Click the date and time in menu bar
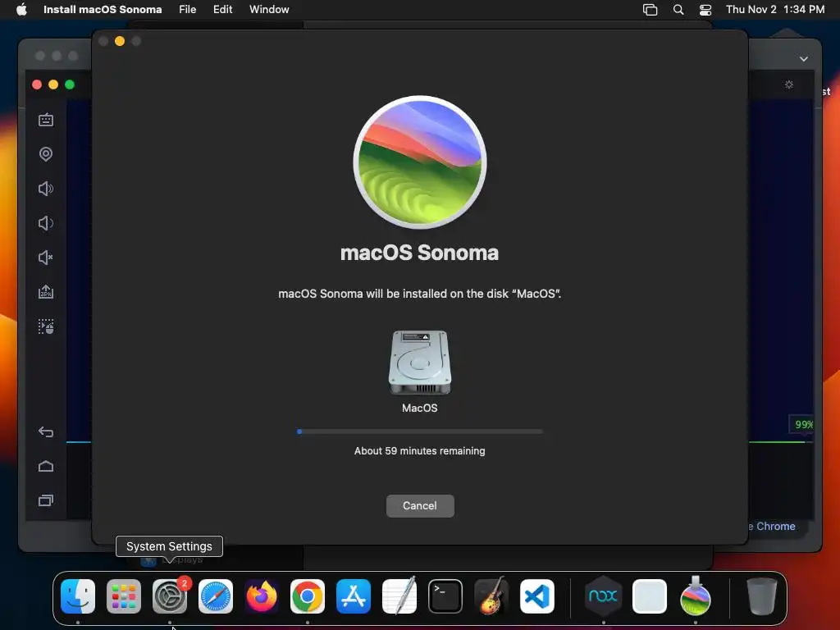The width and height of the screenshot is (840, 630). coord(775,9)
